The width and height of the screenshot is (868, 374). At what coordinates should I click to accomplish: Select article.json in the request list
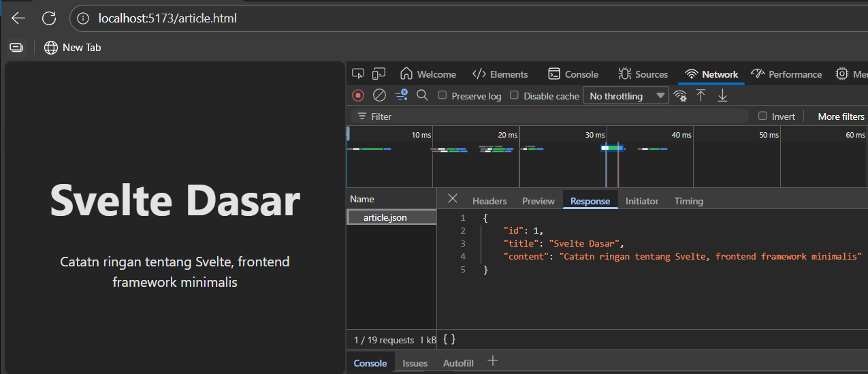coord(391,217)
